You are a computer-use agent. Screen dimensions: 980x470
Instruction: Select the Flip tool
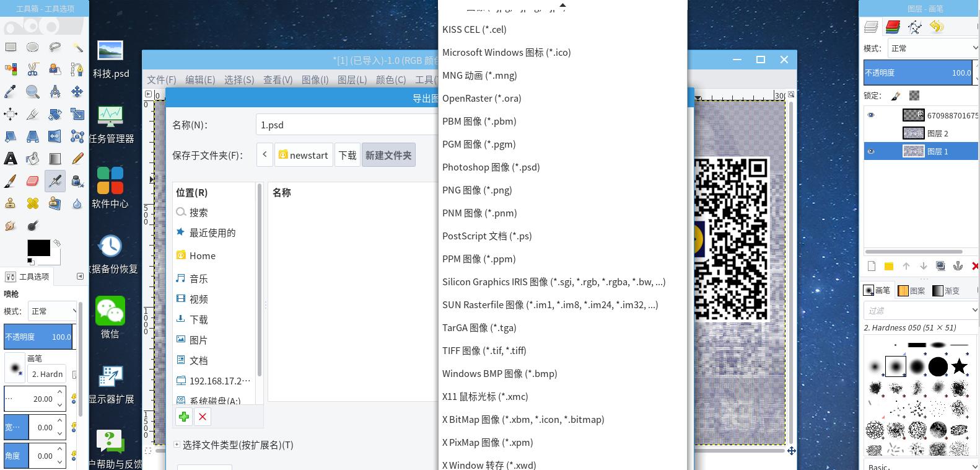click(55, 136)
